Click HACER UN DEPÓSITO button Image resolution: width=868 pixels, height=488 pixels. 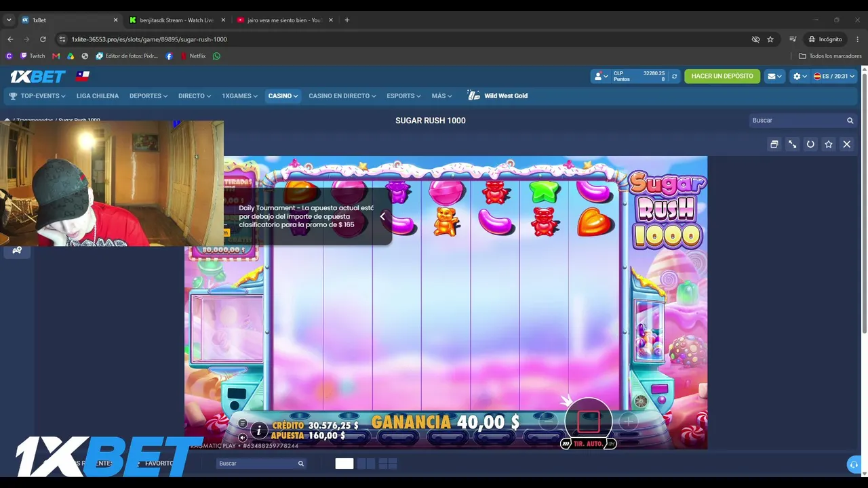coord(722,77)
